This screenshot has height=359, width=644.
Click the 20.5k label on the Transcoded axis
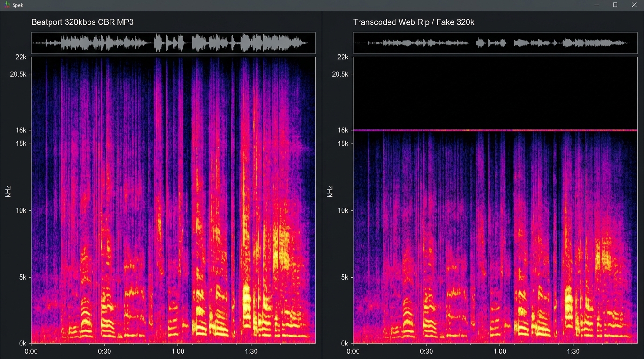[x=341, y=74]
